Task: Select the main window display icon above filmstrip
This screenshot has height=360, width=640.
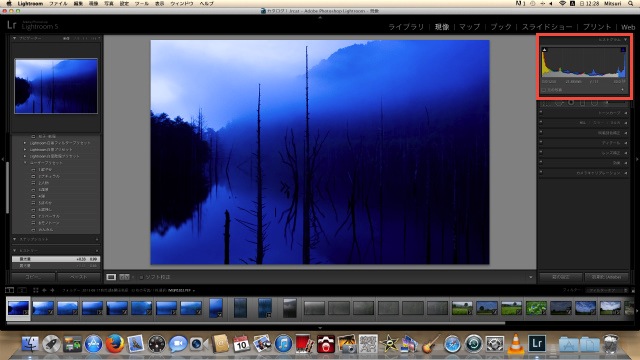Action: (x=9, y=290)
